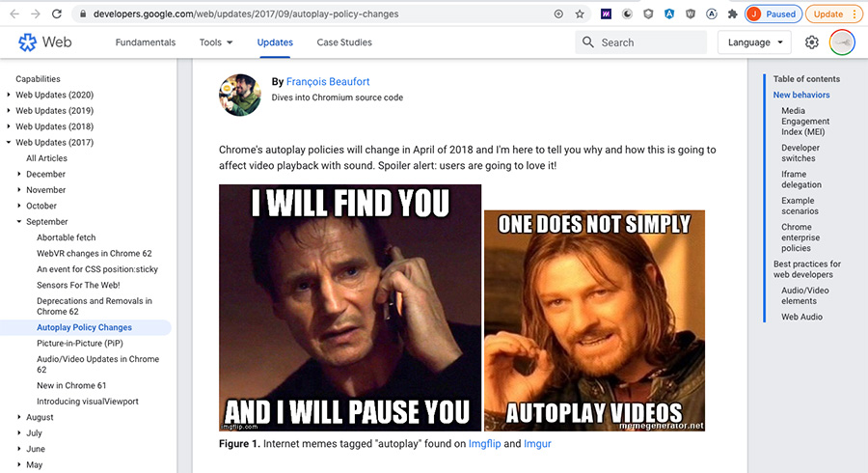Expand the July section
This screenshot has height=473, width=868.
[x=19, y=433]
